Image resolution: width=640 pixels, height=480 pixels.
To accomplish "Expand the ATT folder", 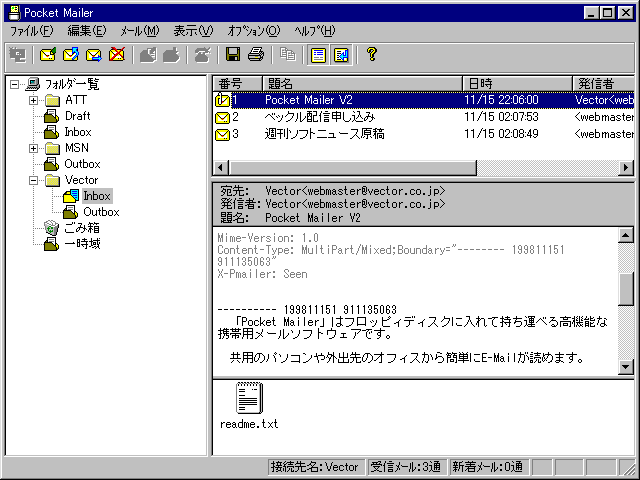I will pos(33,100).
